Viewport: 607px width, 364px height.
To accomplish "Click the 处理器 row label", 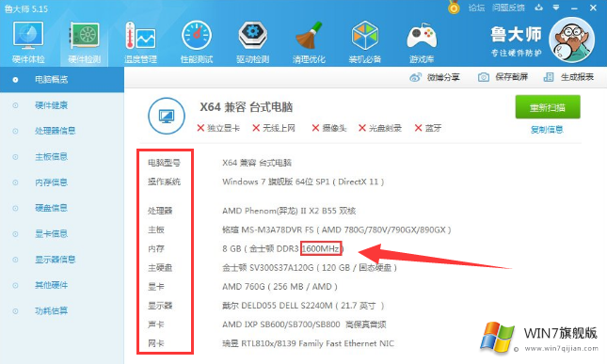I will (x=160, y=211).
